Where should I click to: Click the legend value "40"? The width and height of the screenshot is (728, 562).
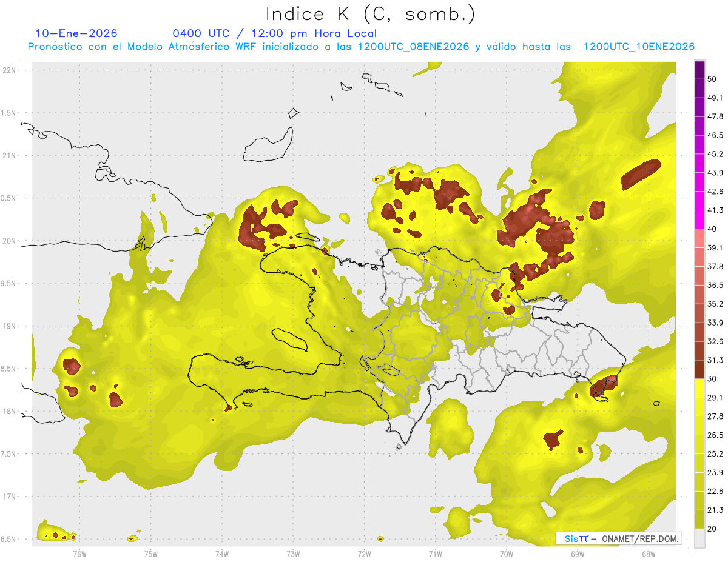712,229
